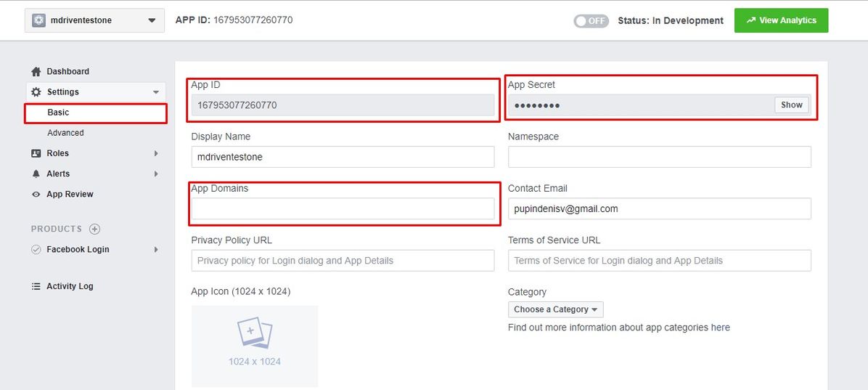The height and width of the screenshot is (390, 868).
Task: Expand the Alerts submenu arrow
Action: (x=156, y=174)
